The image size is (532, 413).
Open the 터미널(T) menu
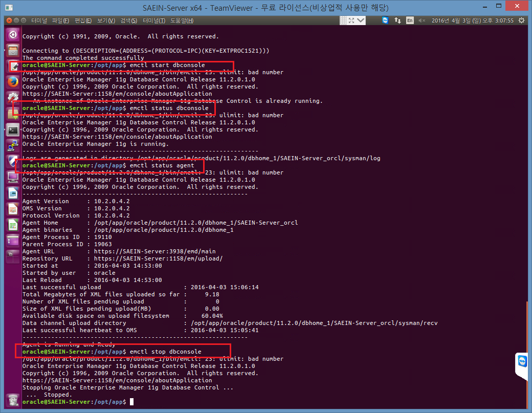(x=154, y=20)
